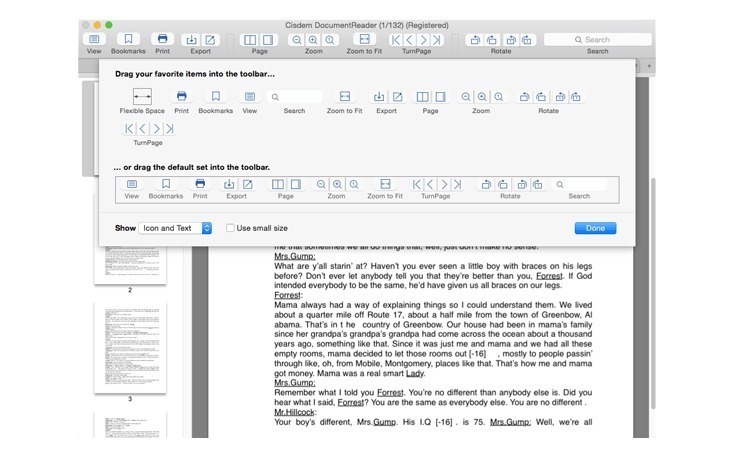Zoom in using the main toolbar plus magnifier
Image resolution: width=736 pixels, height=461 pixels.
313,40
